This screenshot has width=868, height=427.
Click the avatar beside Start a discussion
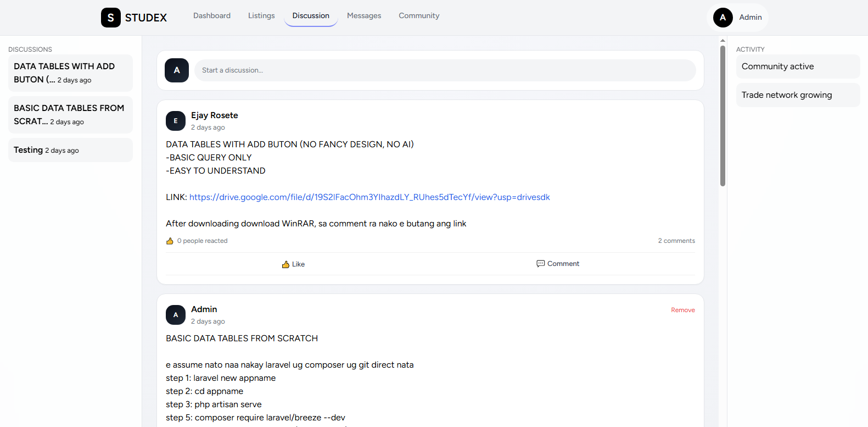(177, 70)
